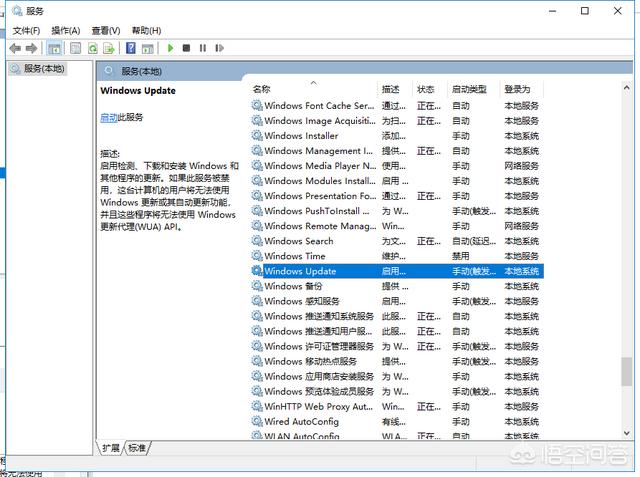Select the Windows 应用商店安装服务 row
Image resolution: width=640 pixels, height=477 pixels.
tap(397, 376)
